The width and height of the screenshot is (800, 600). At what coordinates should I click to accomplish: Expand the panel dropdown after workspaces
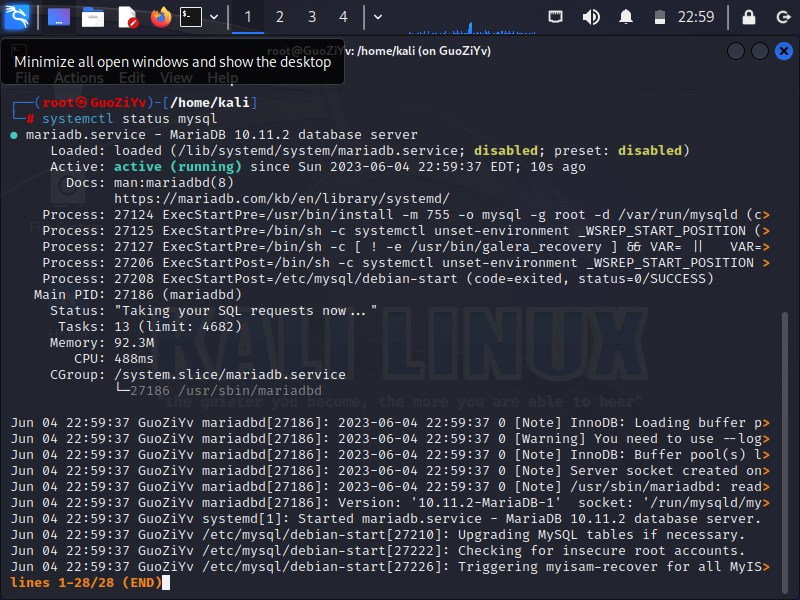(x=378, y=17)
